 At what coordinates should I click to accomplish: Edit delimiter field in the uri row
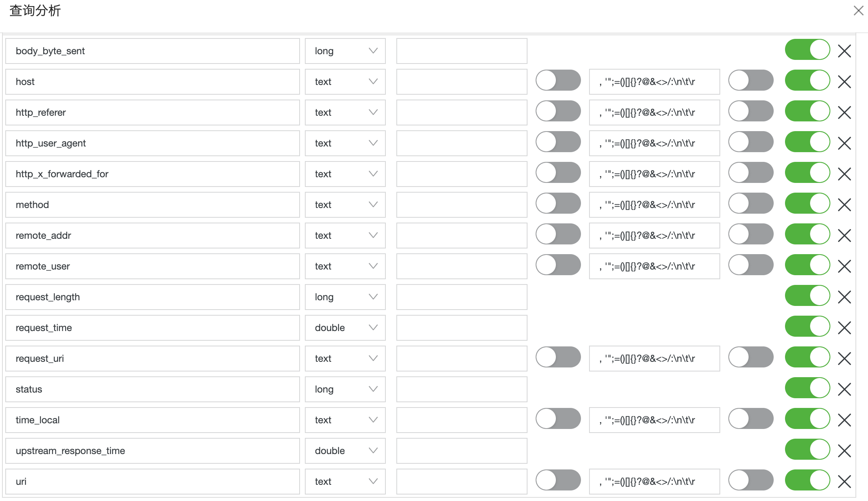(655, 482)
